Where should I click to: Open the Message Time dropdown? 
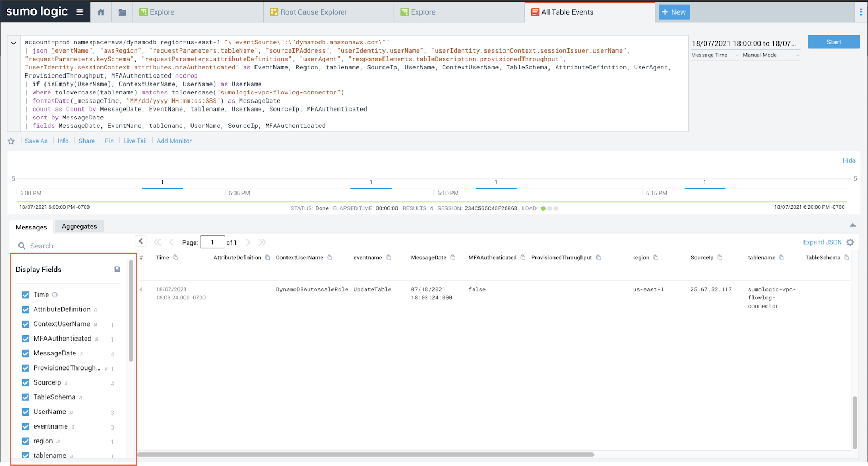click(x=715, y=55)
